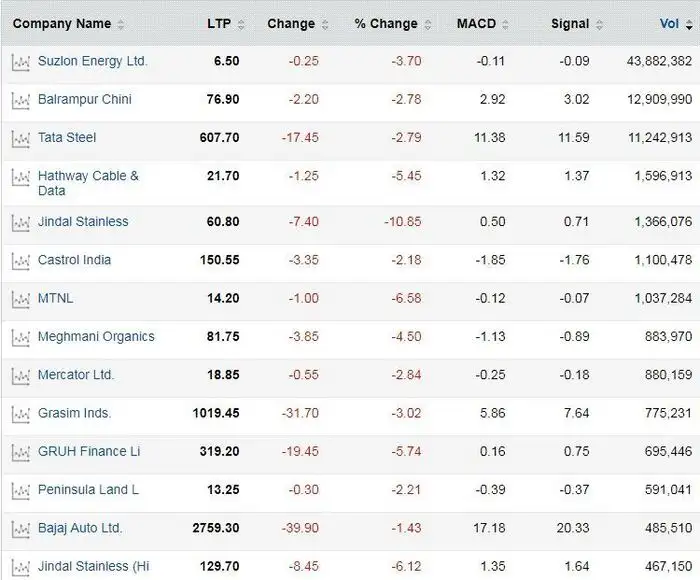Sort by LTP column header
This screenshot has width=700, height=580.
(219, 24)
